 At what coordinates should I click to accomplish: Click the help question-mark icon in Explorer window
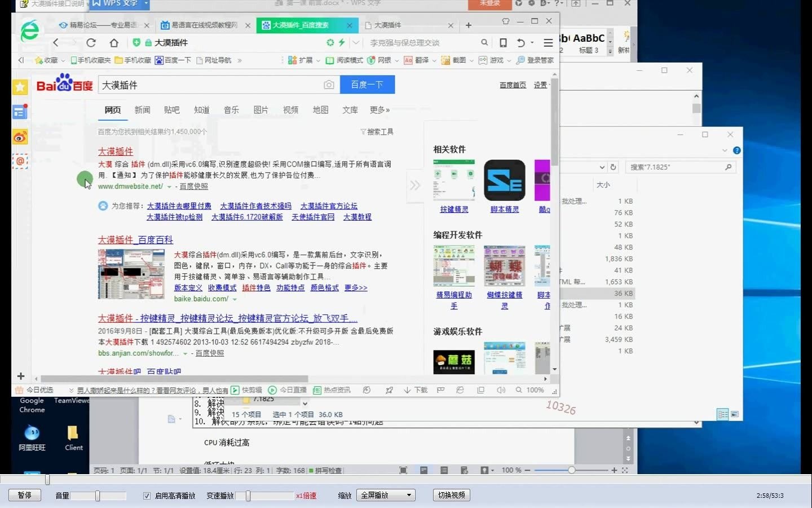[x=736, y=150]
